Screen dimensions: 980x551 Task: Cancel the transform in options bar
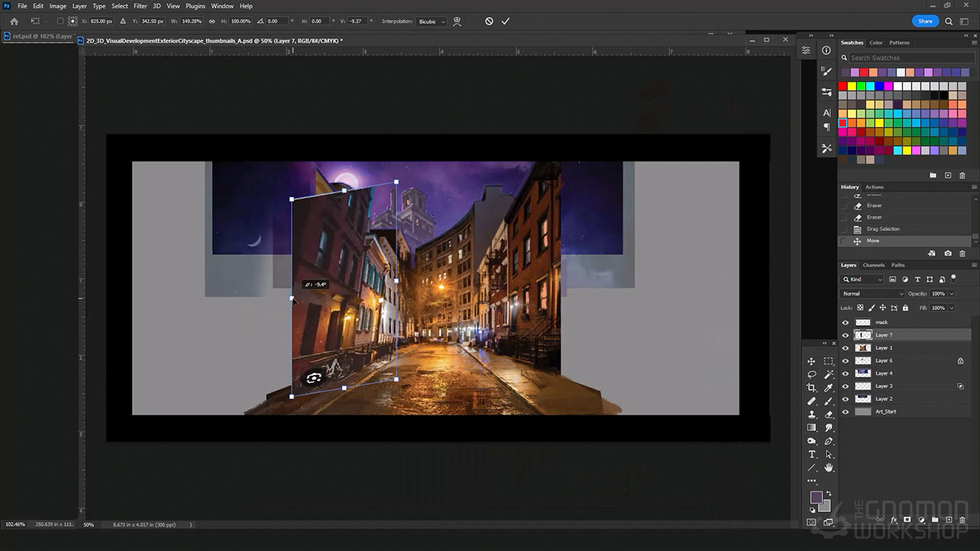tap(489, 21)
